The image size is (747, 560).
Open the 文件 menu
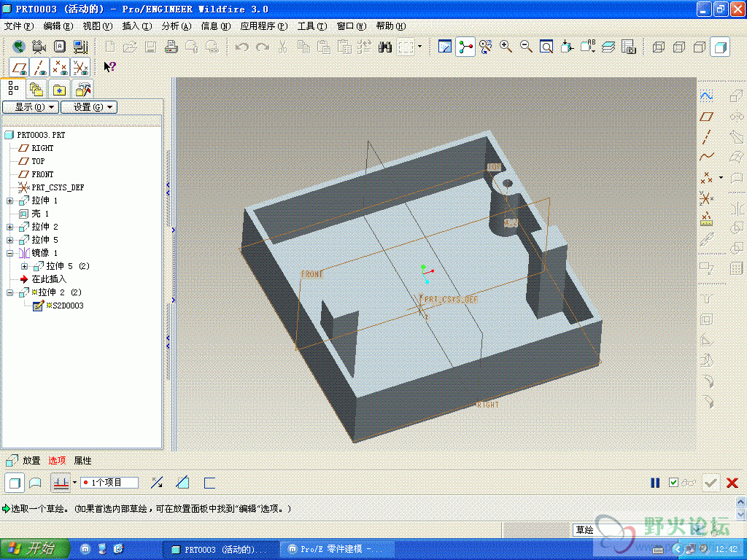pyautogui.click(x=19, y=26)
